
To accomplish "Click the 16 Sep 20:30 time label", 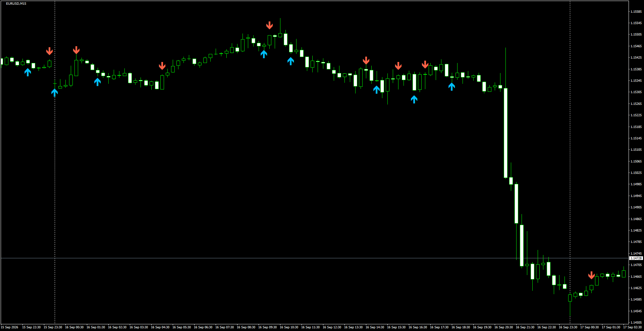I will point(503,327).
